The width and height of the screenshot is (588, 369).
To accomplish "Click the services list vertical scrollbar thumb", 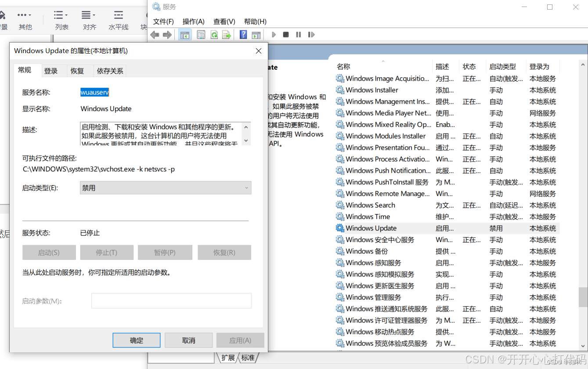I will (583, 297).
